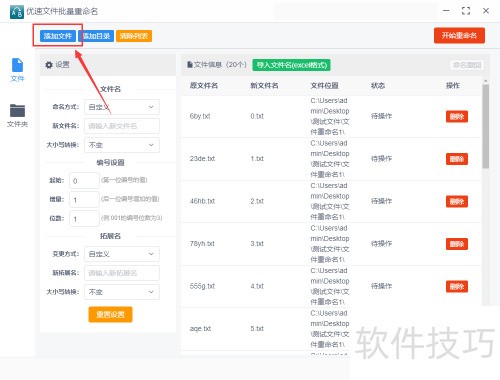
Task: Click new name 5.txt cell
Action: (x=257, y=329)
